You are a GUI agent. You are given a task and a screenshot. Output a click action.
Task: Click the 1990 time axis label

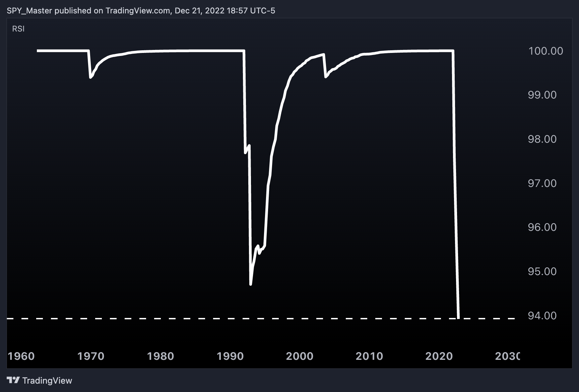(x=230, y=356)
